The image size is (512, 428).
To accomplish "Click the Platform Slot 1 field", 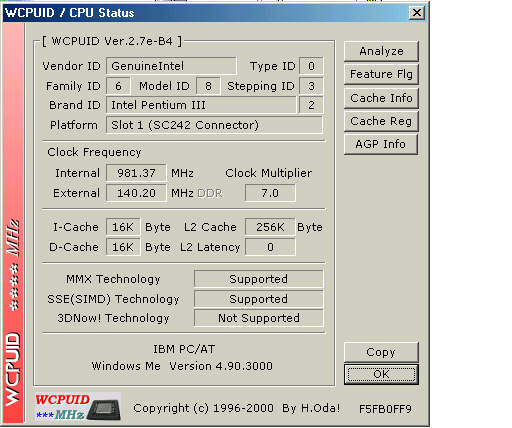I will [214, 125].
